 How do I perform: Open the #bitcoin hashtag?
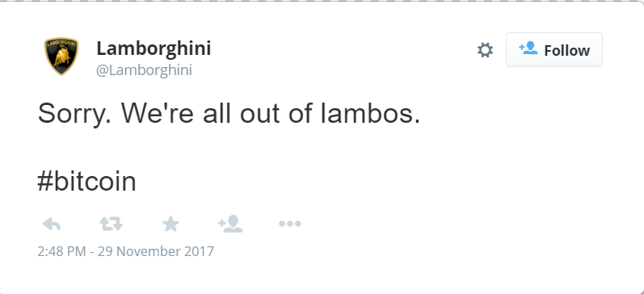(x=86, y=182)
